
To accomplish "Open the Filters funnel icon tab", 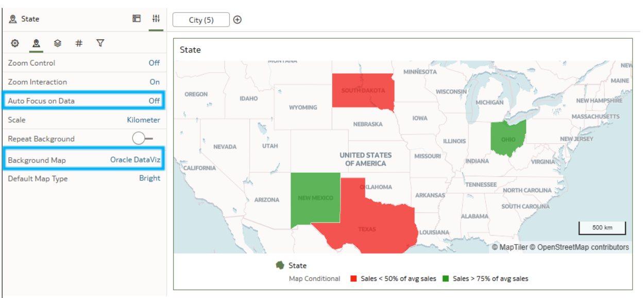I will click(x=100, y=43).
